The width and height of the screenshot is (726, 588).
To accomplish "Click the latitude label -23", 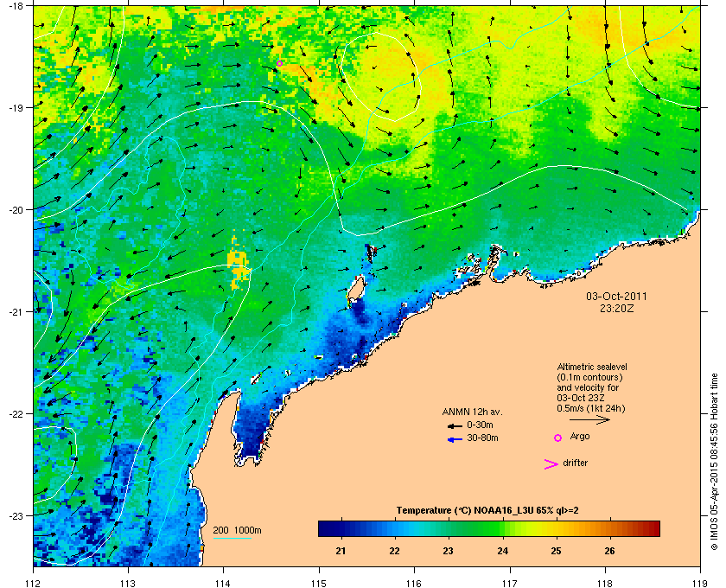I will (16, 515).
